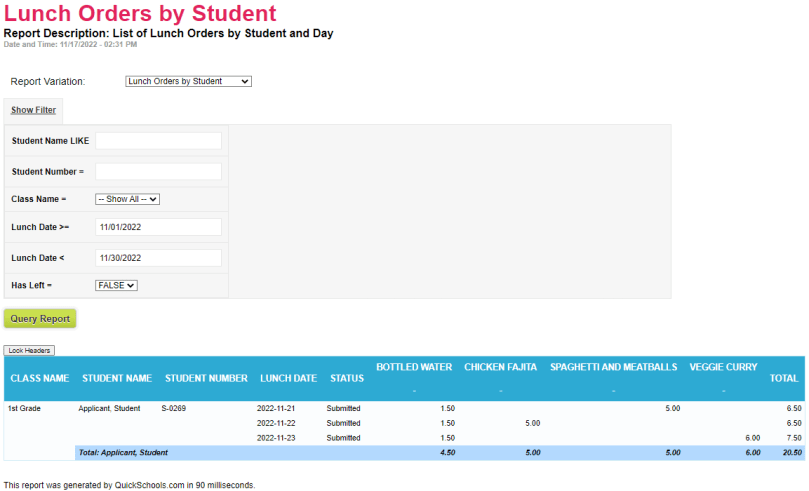Open the Has Left dropdown
The height and width of the screenshot is (491, 809).
tap(116, 285)
